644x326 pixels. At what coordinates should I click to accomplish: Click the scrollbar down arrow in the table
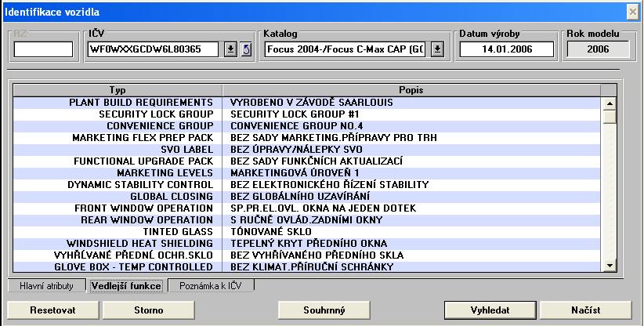(608, 266)
